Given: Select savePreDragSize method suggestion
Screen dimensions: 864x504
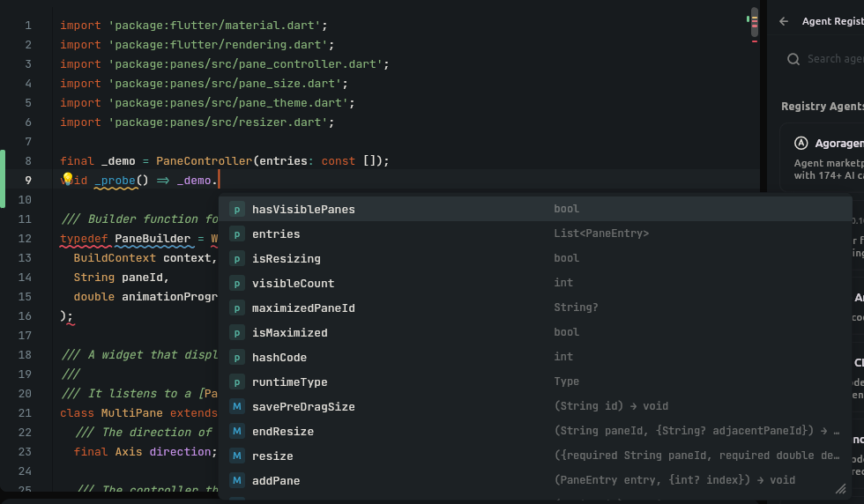Looking at the screenshot, I should click(535, 406).
